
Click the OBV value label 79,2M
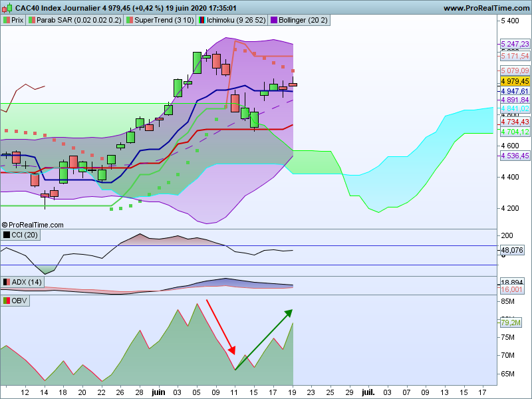coord(511,323)
